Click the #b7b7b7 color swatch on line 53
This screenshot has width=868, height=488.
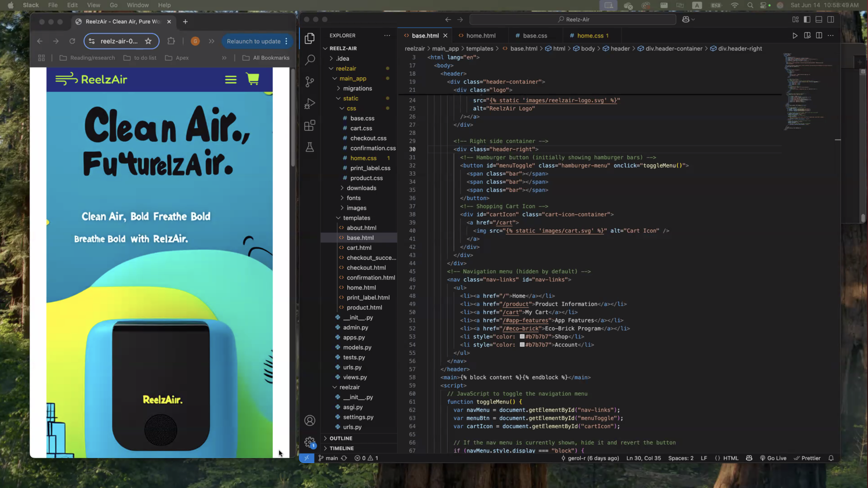click(522, 337)
